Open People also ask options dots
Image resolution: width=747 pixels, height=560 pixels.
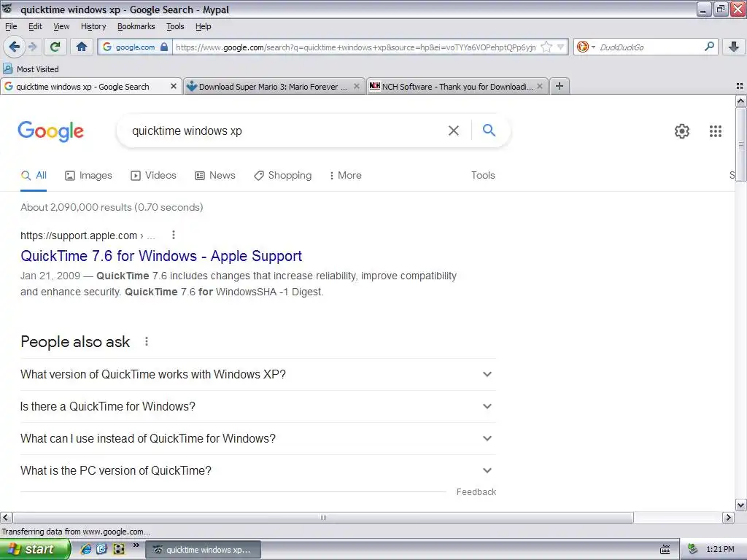(x=146, y=341)
